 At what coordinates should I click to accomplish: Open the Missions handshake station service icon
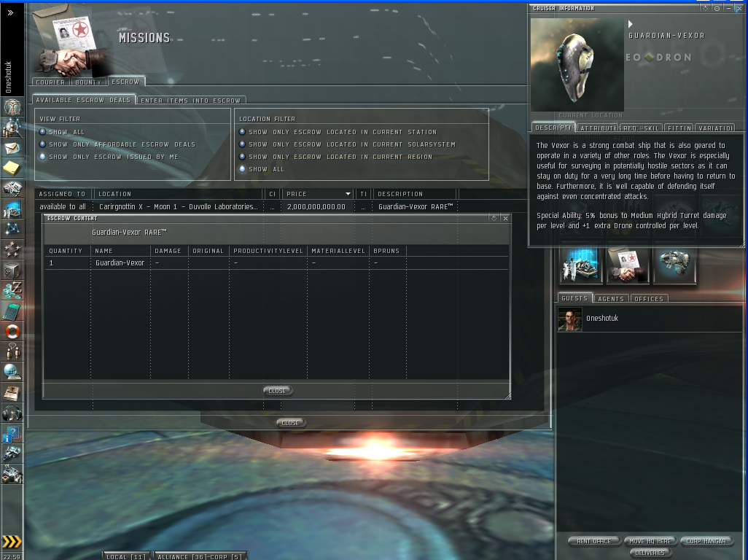pyautogui.click(x=627, y=265)
